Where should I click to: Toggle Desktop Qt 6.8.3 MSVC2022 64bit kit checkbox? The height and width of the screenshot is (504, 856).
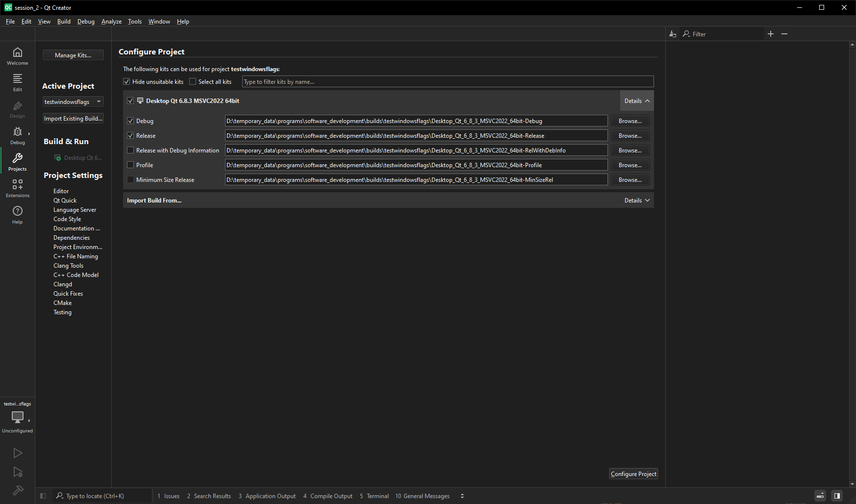tap(130, 101)
